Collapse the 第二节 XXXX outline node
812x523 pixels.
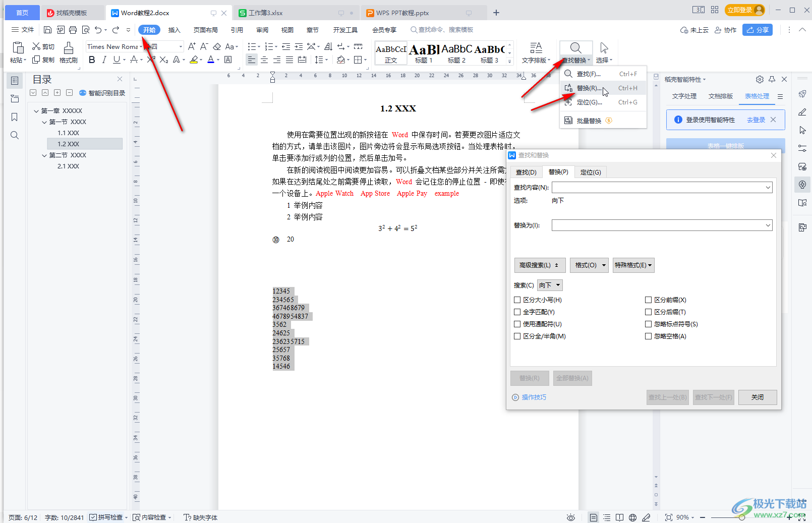click(44, 155)
